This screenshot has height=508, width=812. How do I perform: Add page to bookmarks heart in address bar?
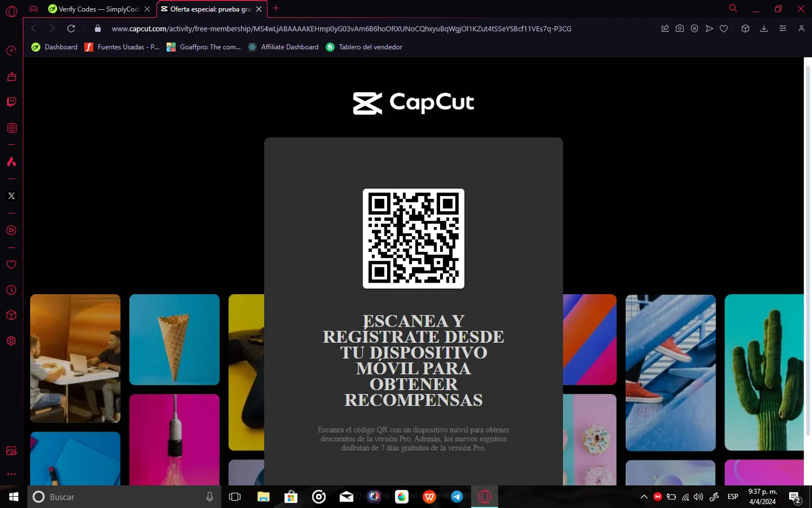pos(724,29)
